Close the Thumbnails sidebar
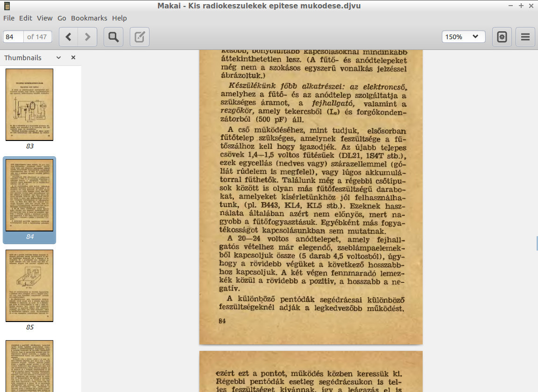538x392 pixels. [73, 57]
